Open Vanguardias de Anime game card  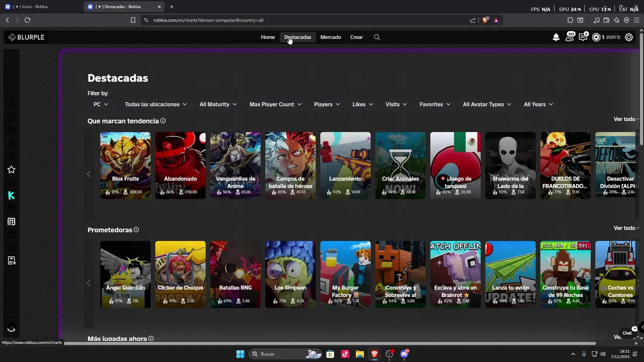235,165
